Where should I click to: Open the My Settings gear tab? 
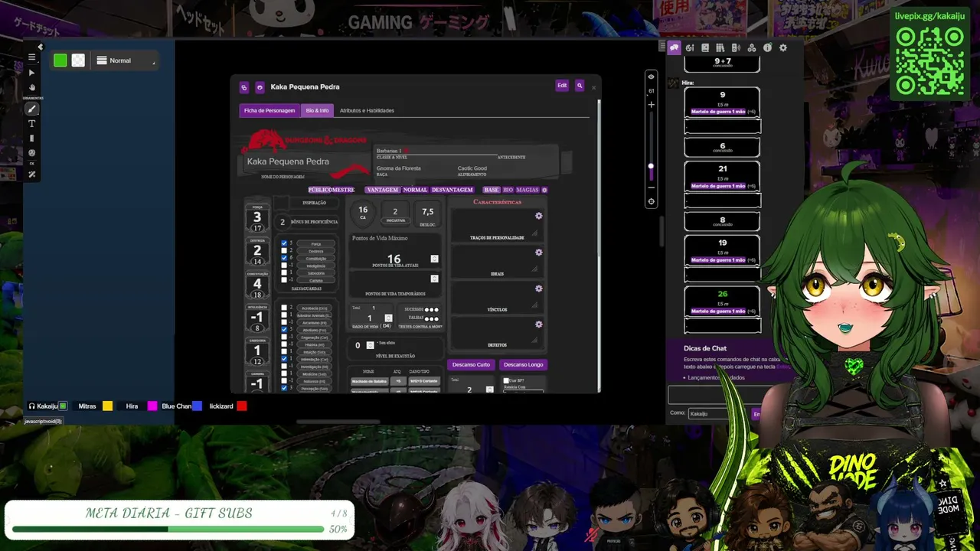[782, 48]
